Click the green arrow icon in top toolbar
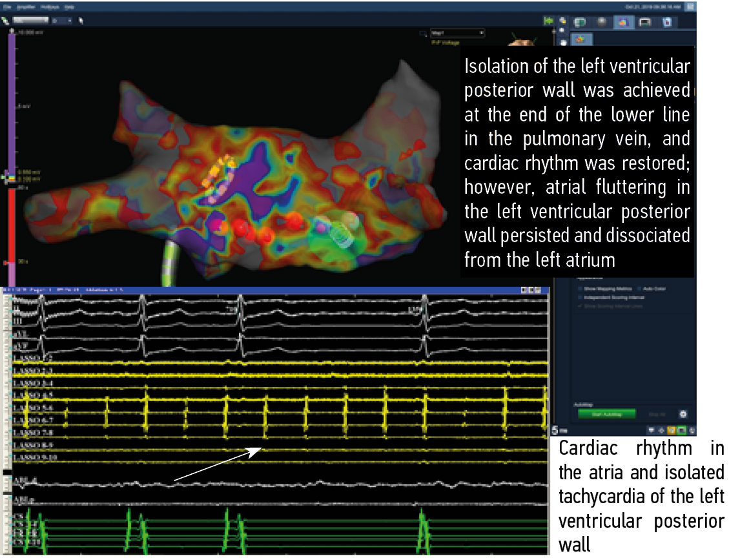 (x=548, y=21)
